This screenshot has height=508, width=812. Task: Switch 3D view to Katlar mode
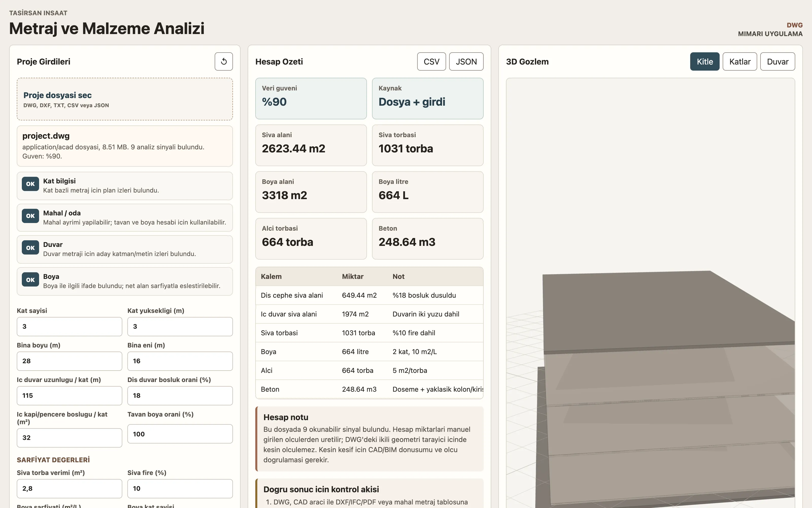point(739,61)
